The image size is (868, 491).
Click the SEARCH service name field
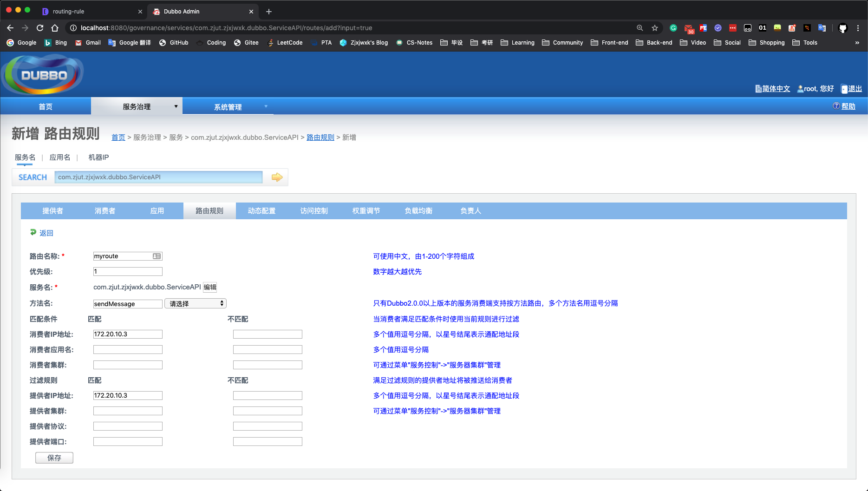coord(158,177)
